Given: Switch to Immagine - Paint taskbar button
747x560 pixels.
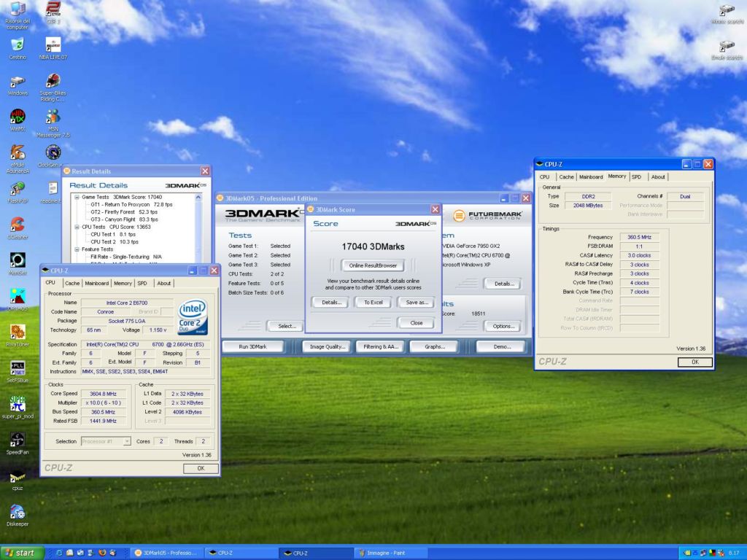Looking at the screenshot, I should [390, 553].
